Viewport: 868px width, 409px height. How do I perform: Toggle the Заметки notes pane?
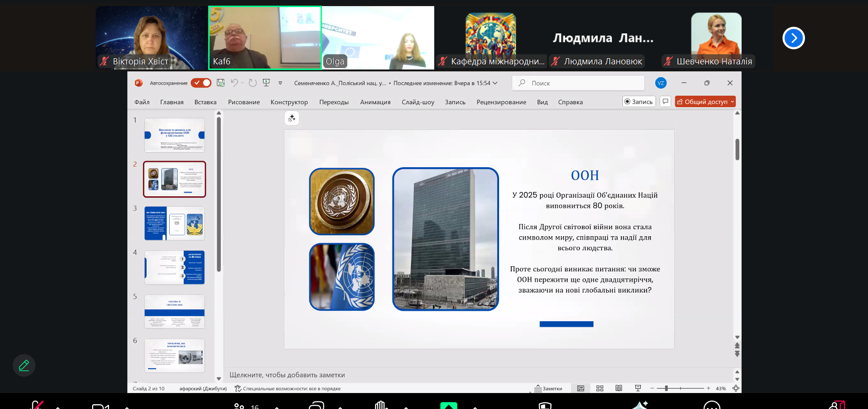(x=548, y=388)
